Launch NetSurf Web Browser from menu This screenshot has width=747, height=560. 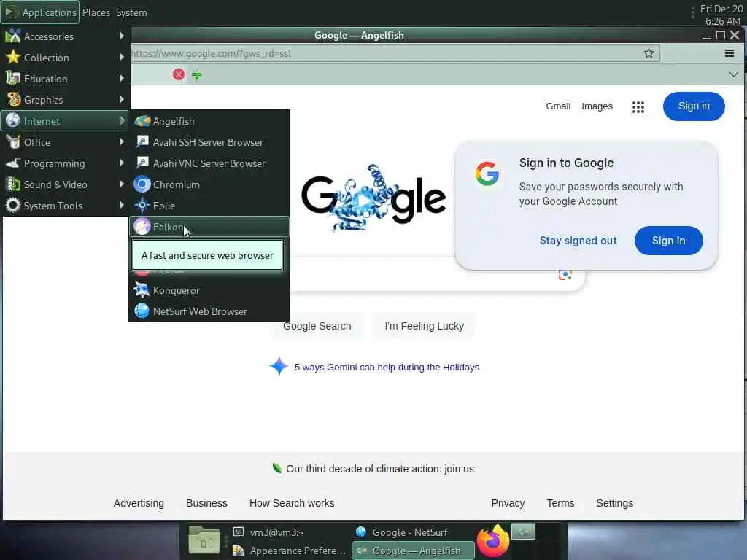point(209,311)
